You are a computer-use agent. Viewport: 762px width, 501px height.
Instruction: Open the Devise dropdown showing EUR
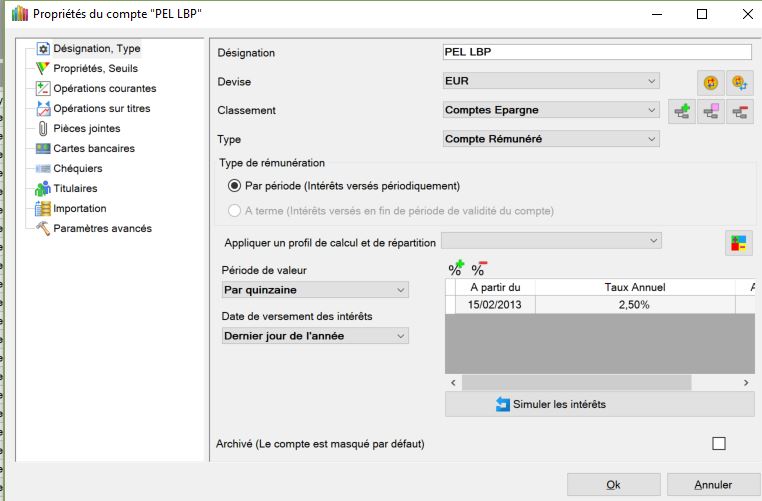pyautogui.click(x=550, y=80)
